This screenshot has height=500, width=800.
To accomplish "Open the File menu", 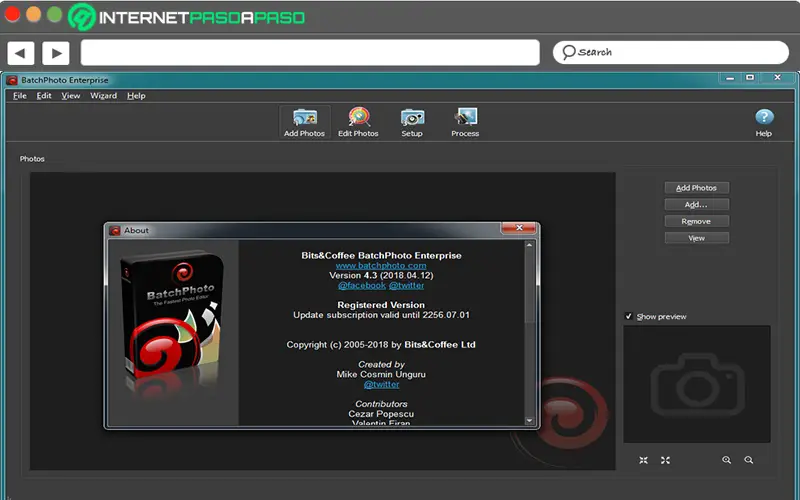I will click(20, 96).
